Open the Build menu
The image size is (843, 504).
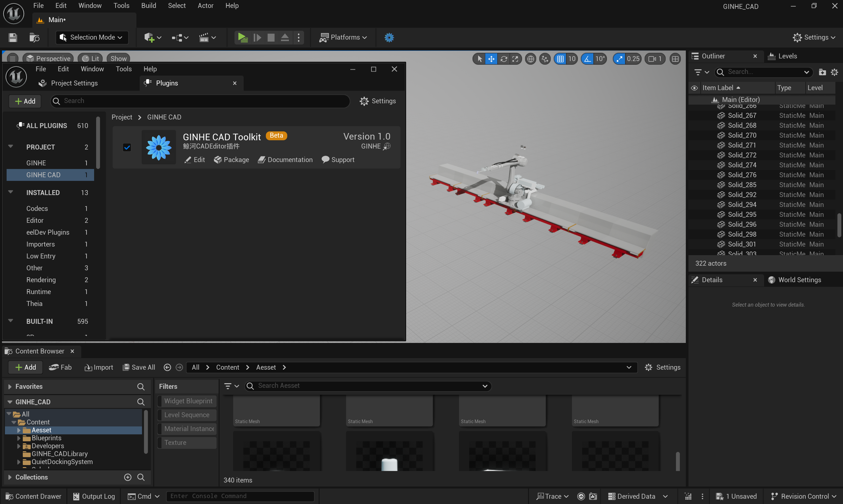(149, 5)
